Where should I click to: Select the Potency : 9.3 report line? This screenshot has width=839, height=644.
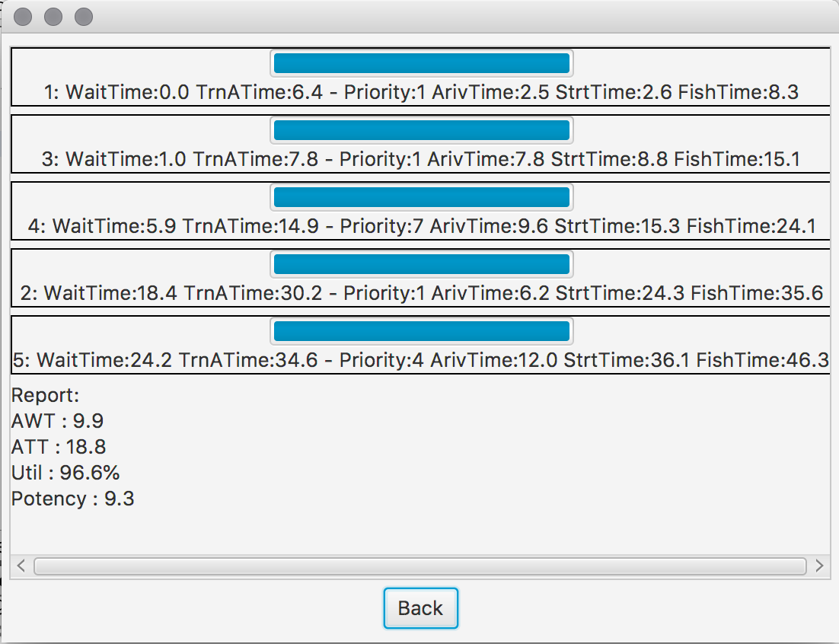(x=73, y=499)
